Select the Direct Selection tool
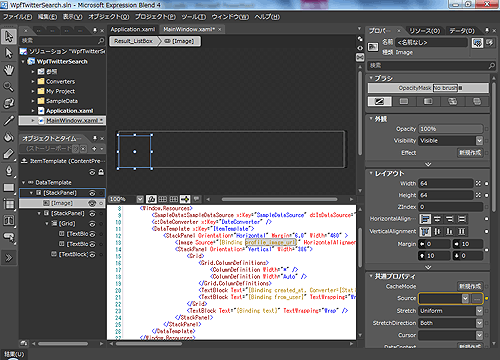The image size is (500, 360). point(9,53)
